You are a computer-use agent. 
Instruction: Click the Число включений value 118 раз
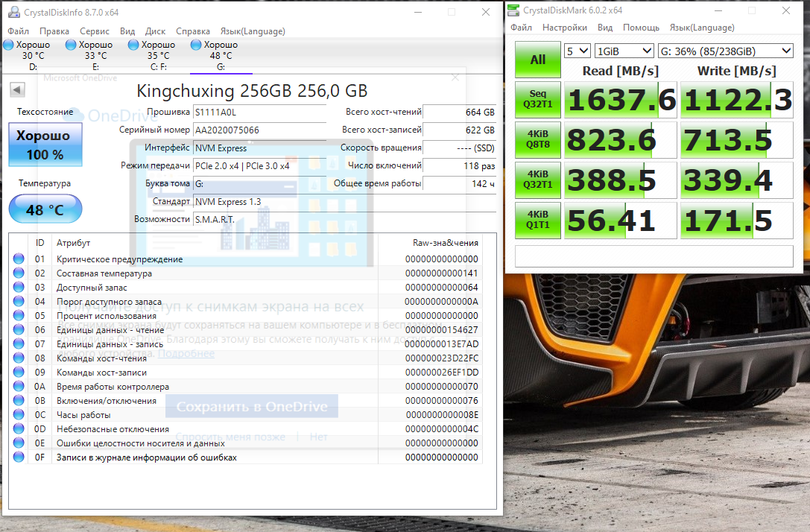coord(459,166)
